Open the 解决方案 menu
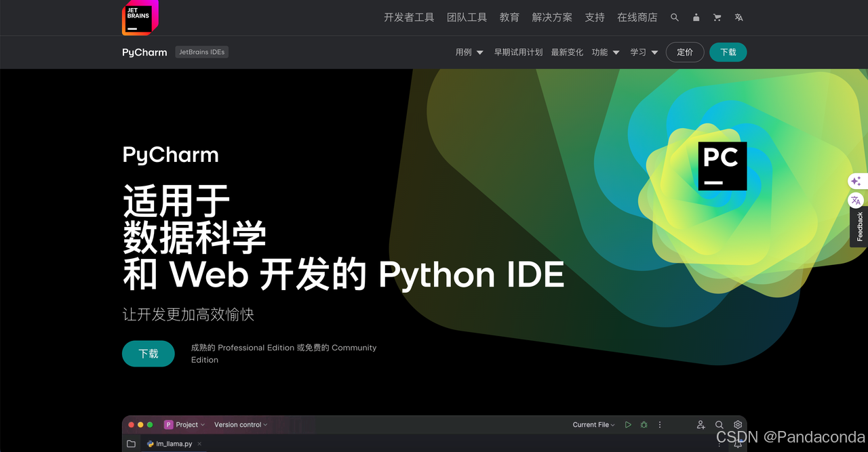This screenshot has height=452, width=868. tap(552, 18)
